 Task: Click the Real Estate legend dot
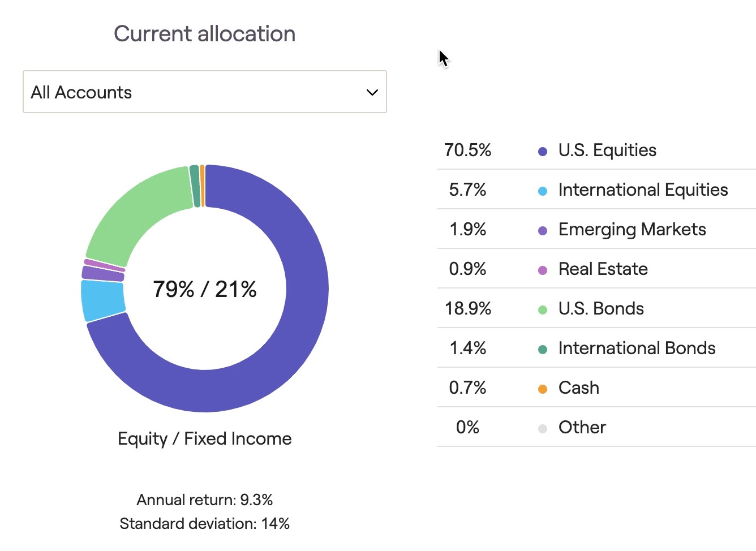[x=543, y=270]
